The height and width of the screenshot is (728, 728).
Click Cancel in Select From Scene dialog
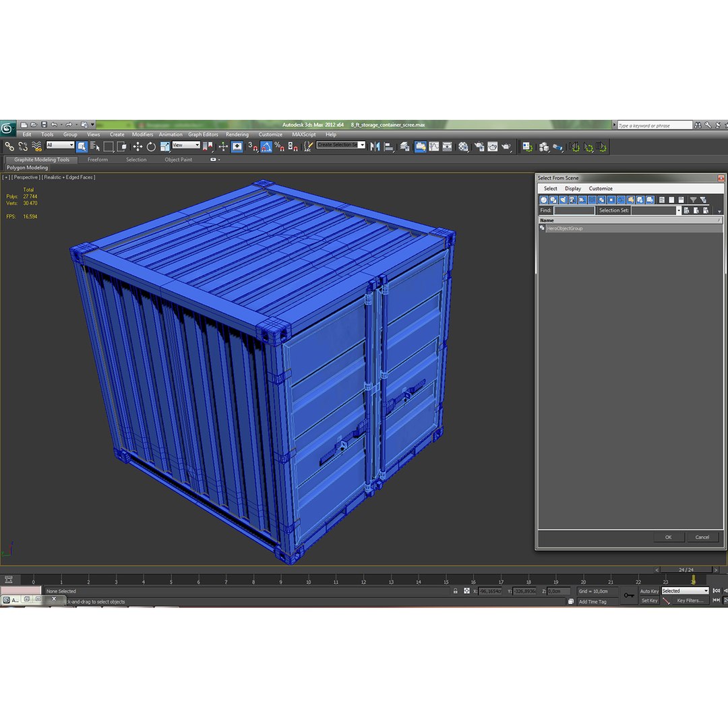click(702, 537)
